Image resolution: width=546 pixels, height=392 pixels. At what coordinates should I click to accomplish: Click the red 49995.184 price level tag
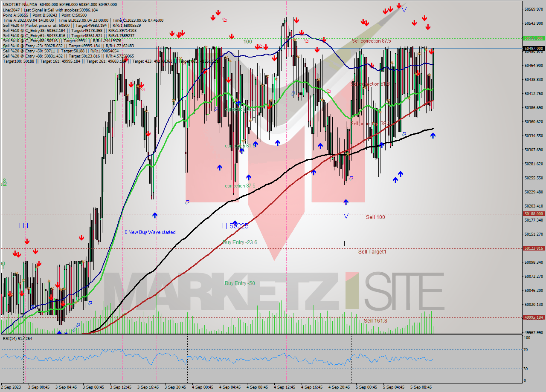(x=534, y=317)
